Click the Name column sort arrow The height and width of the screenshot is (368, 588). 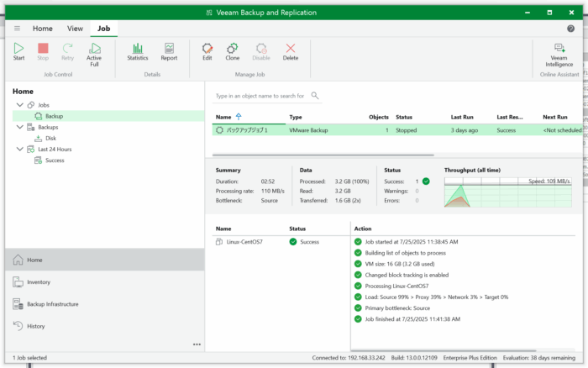(239, 117)
